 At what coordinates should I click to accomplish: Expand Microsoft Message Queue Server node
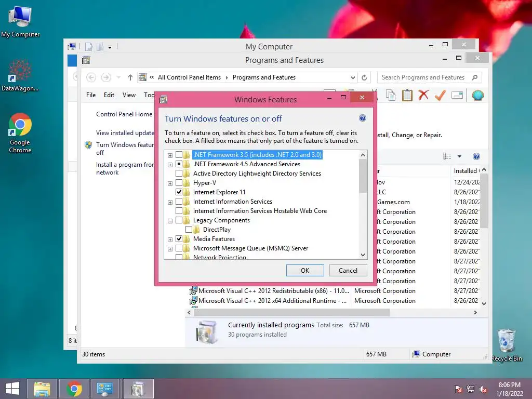pyautogui.click(x=170, y=249)
